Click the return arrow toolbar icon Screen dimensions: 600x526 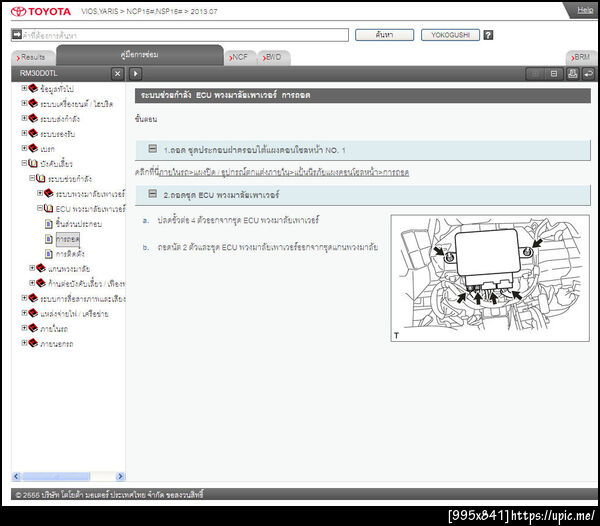coord(589,73)
